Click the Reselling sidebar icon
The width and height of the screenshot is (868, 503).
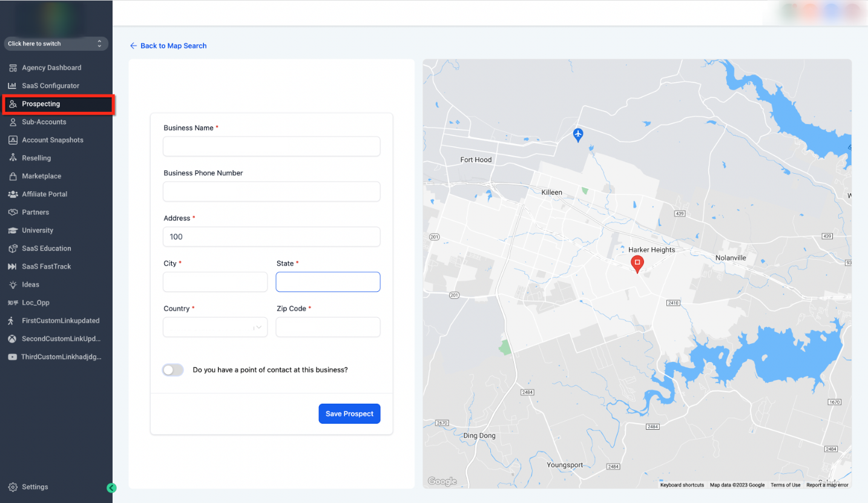(x=13, y=158)
